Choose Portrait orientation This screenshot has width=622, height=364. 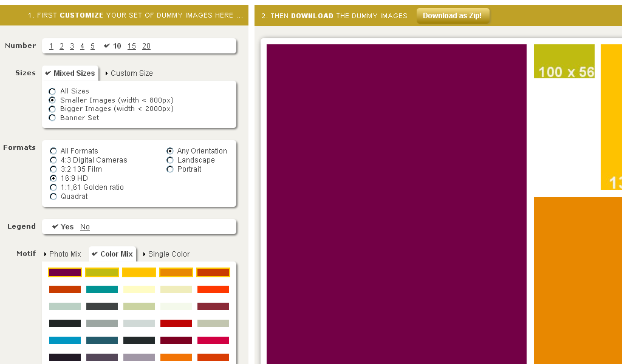[170, 169]
